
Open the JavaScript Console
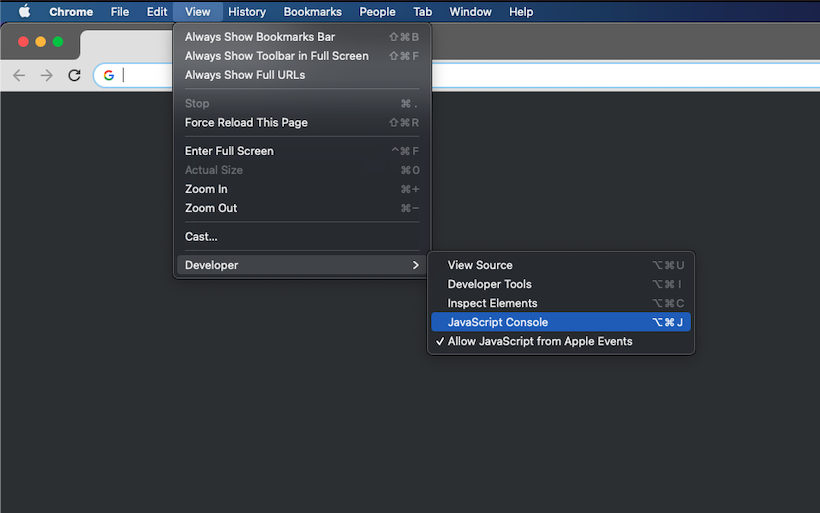(x=561, y=322)
